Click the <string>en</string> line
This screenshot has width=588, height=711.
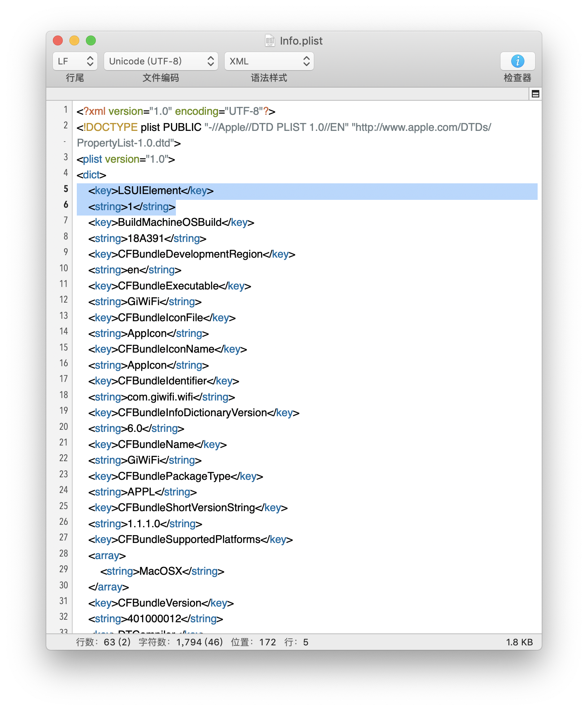point(135,270)
